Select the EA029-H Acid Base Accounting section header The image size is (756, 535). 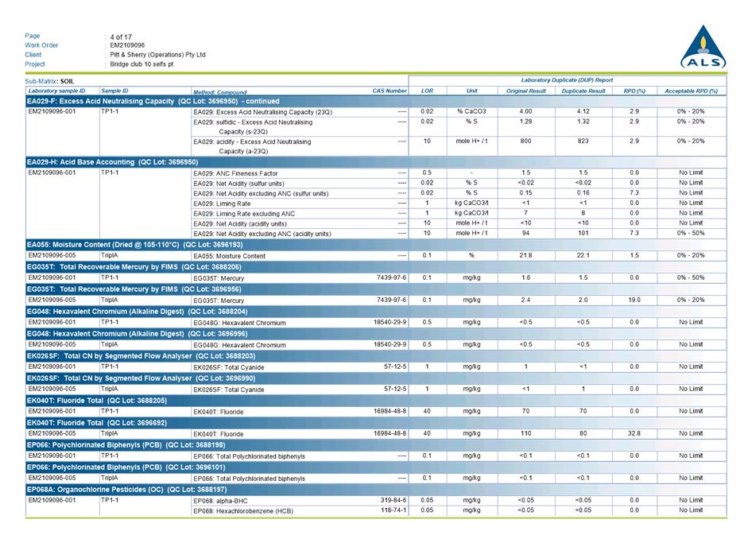pyautogui.click(x=113, y=161)
